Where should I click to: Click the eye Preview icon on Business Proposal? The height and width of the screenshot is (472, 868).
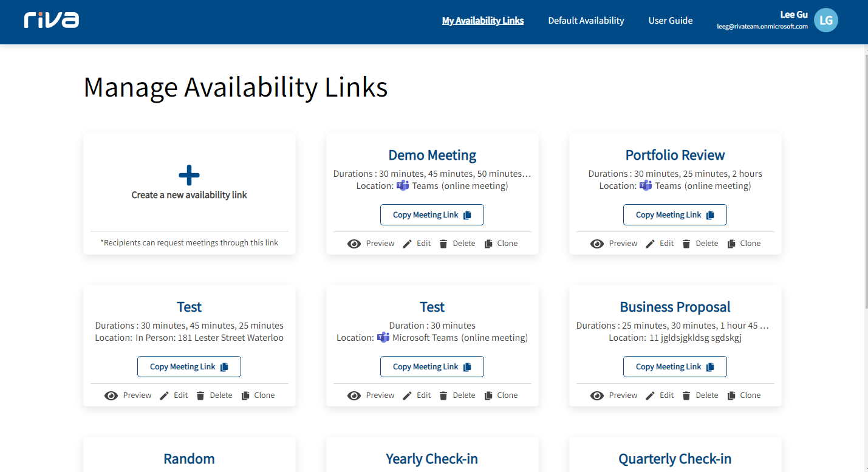(597, 395)
